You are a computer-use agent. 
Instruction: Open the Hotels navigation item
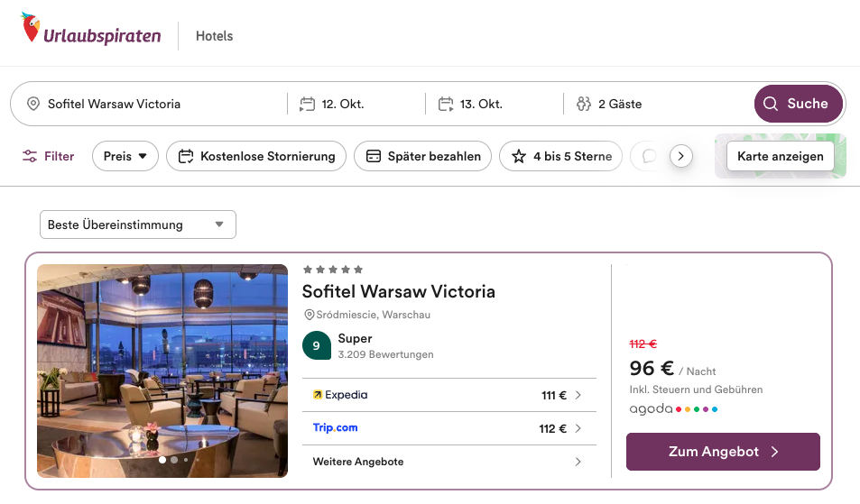(214, 36)
